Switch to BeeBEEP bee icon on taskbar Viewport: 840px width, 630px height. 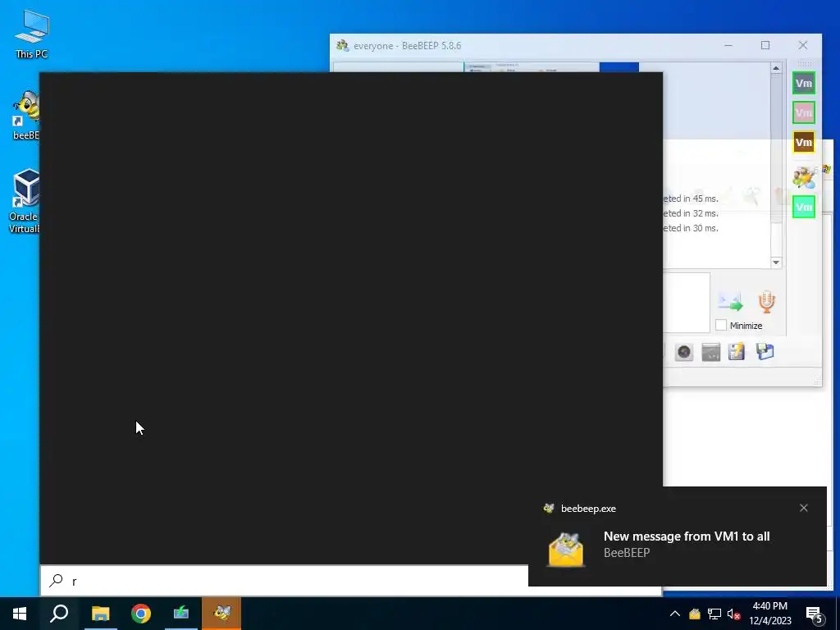[221, 614]
